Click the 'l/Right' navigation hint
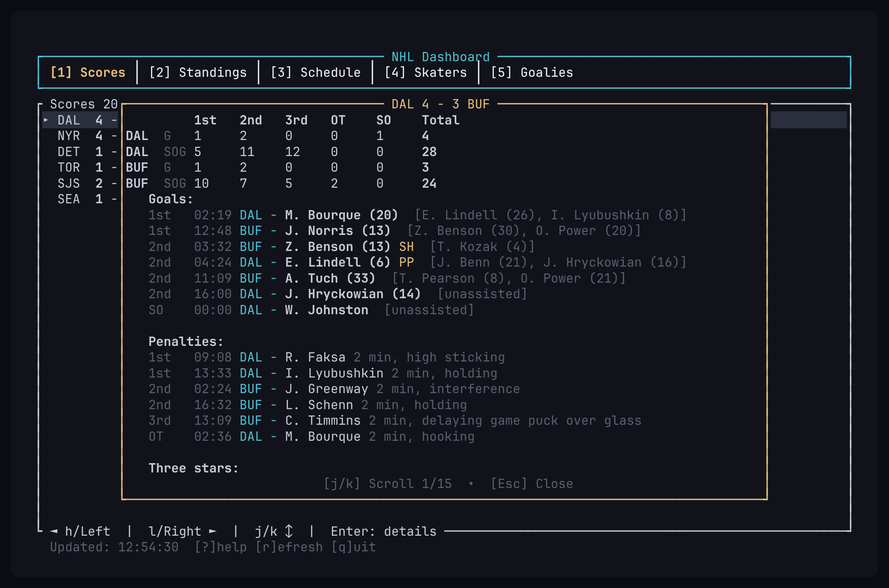 pyautogui.click(x=175, y=531)
